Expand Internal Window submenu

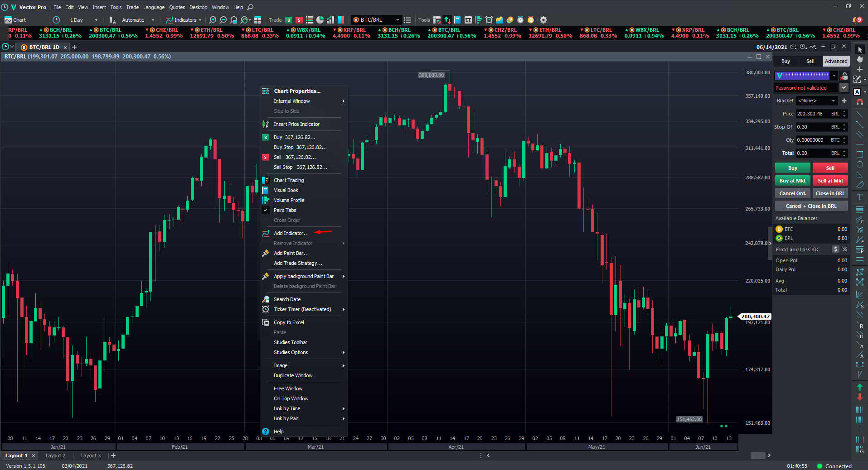[x=304, y=101]
